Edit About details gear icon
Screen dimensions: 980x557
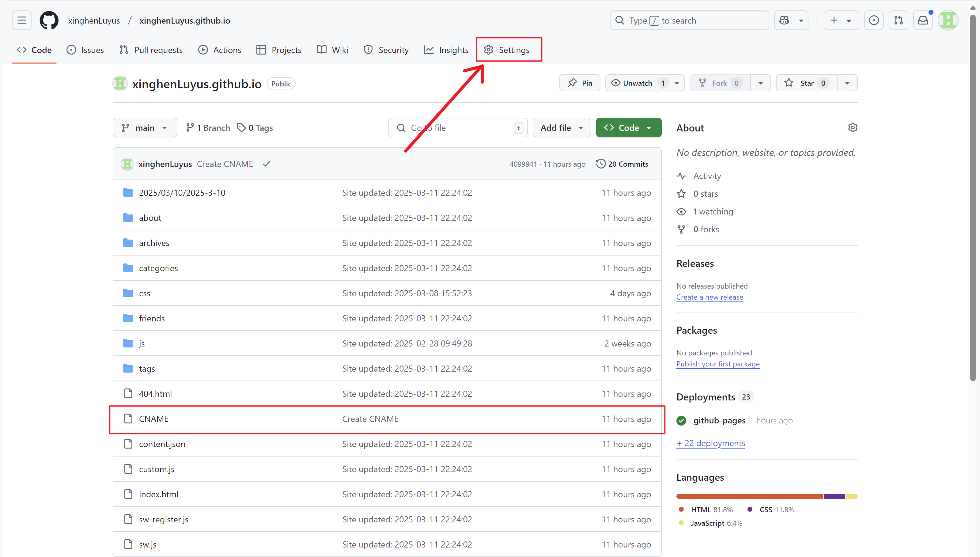click(852, 127)
